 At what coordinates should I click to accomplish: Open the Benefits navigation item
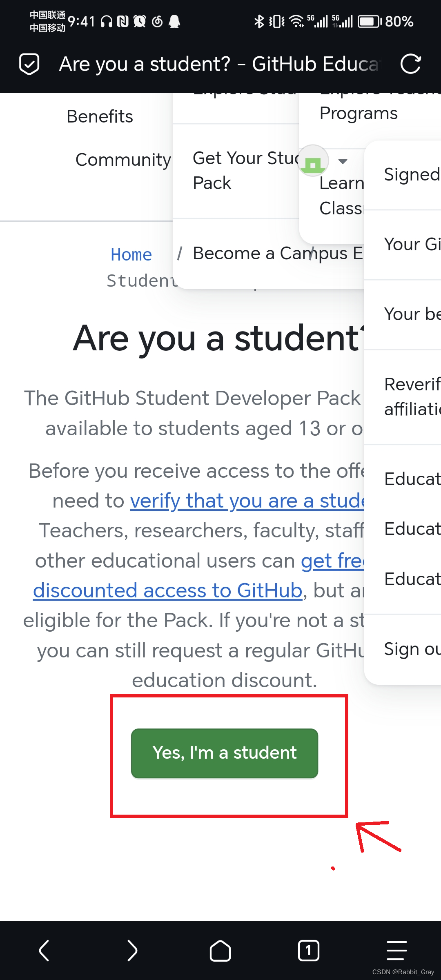(100, 117)
